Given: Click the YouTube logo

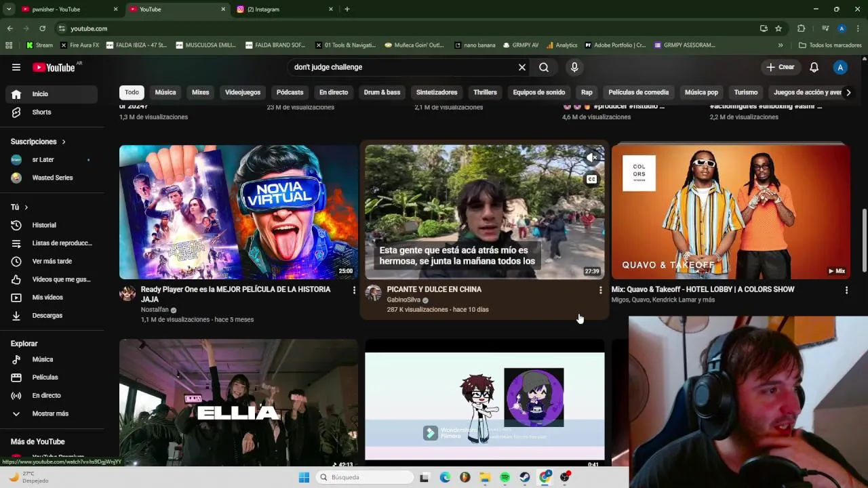Looking at the screenshot, I should click(54, 67).
